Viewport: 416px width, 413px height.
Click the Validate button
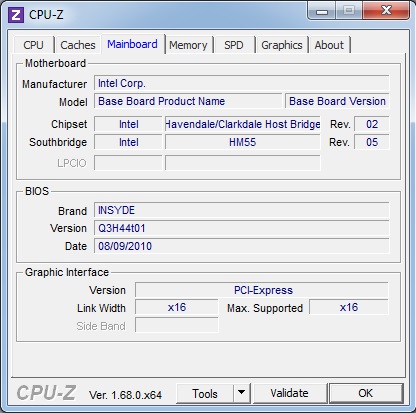[x=289, y=393]
